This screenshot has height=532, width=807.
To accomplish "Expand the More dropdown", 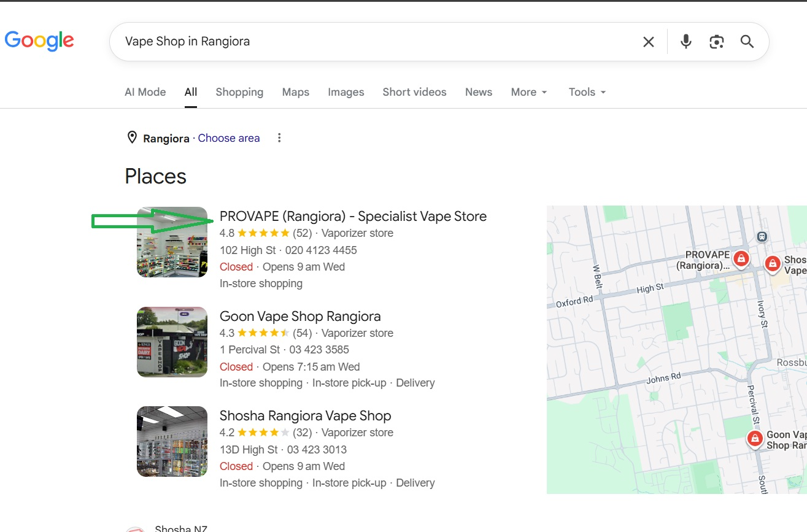I will pos(529,92).
